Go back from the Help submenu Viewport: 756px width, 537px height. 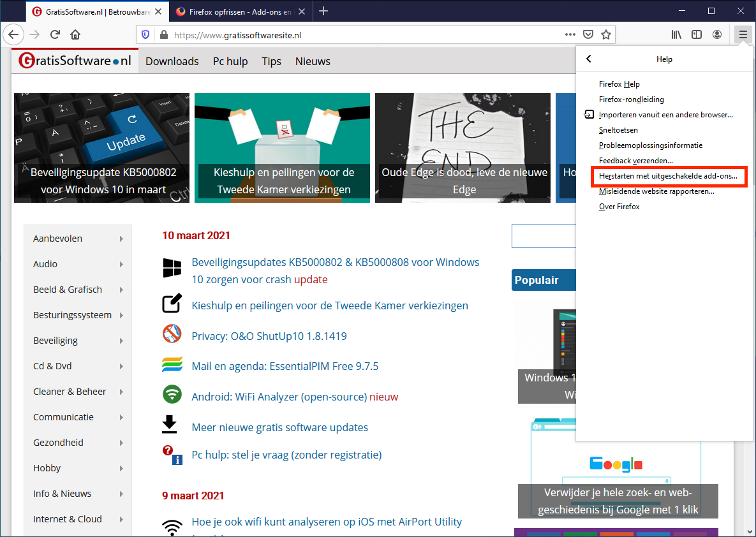point(589,59)
